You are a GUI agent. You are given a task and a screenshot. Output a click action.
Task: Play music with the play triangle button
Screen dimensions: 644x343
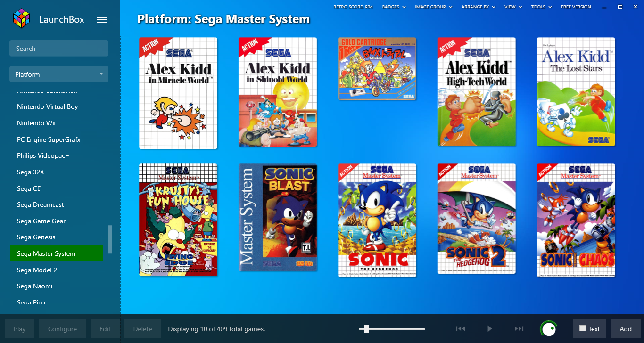490,329
